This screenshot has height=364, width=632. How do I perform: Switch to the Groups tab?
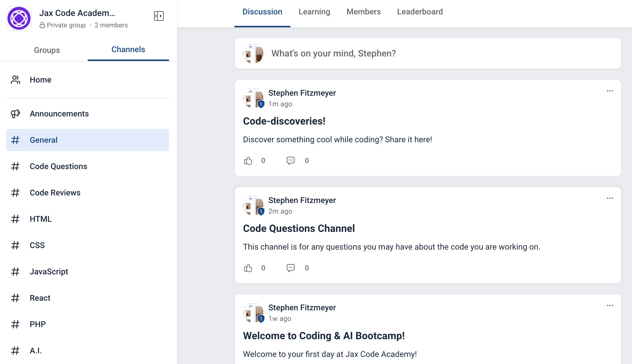(x=47, y=50)
